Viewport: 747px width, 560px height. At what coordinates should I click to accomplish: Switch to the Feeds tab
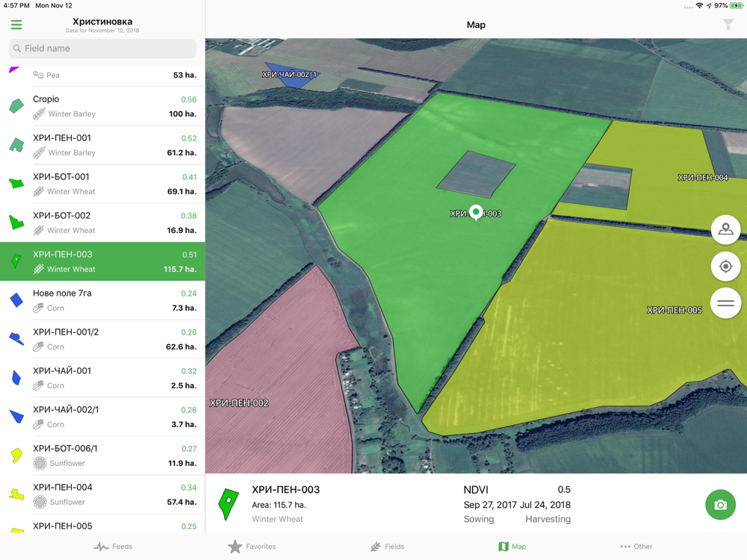(x=113, y=547)
